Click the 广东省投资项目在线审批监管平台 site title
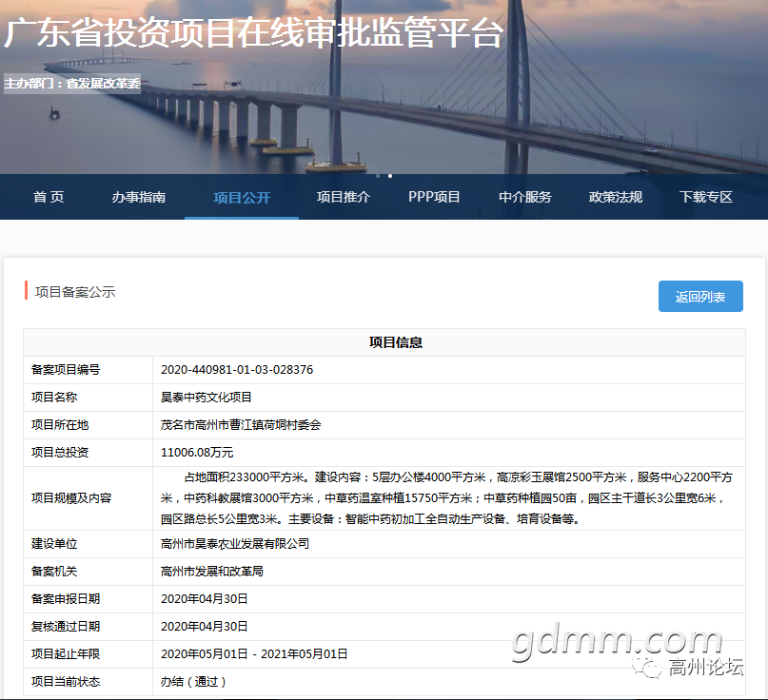 click(253, 33)
